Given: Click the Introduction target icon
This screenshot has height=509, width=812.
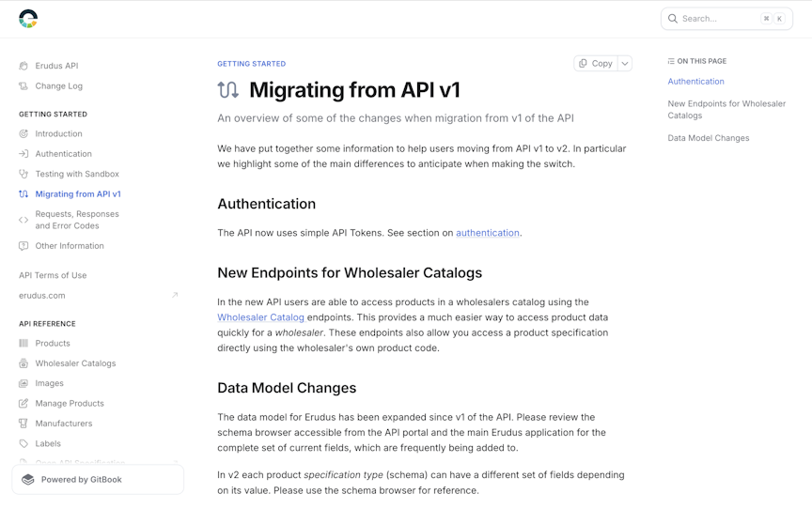Looking at the screenshot, I should [23, 133].
